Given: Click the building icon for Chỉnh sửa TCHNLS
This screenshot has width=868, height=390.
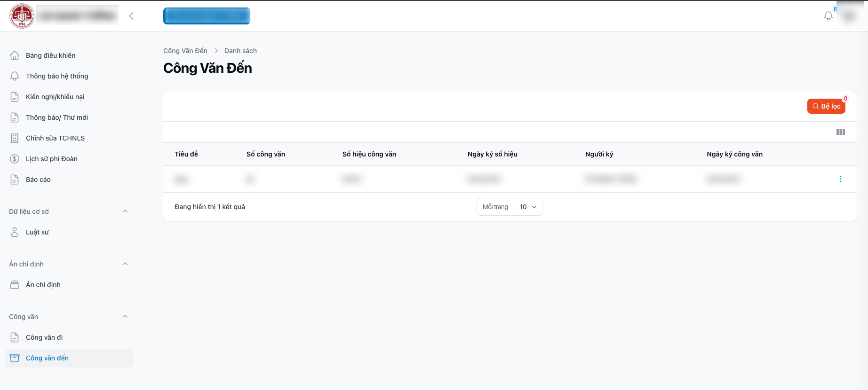Looking at the screenshot, I should click(x=15, y=138).
